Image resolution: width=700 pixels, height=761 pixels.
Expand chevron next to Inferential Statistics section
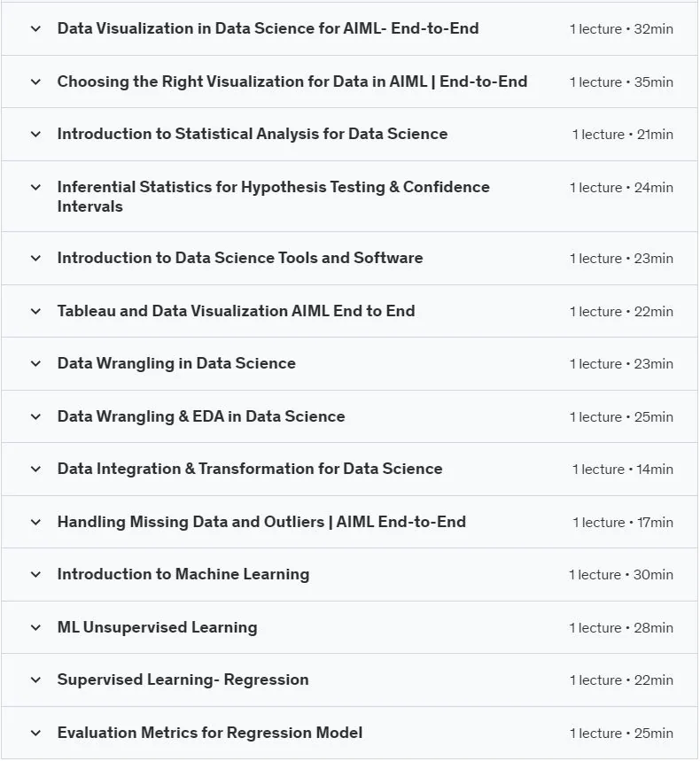pyautogui.click(x=35, y=187)
